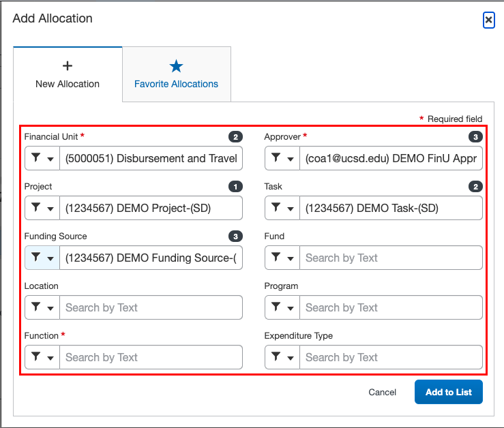Click the Location filter funnel icon

point(35,307)
